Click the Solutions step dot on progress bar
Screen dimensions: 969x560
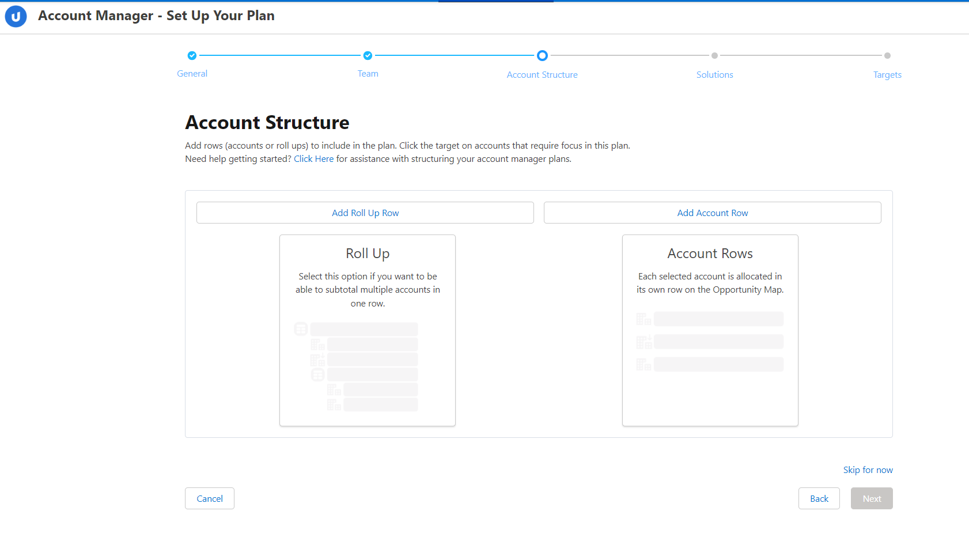click(714, 56)
